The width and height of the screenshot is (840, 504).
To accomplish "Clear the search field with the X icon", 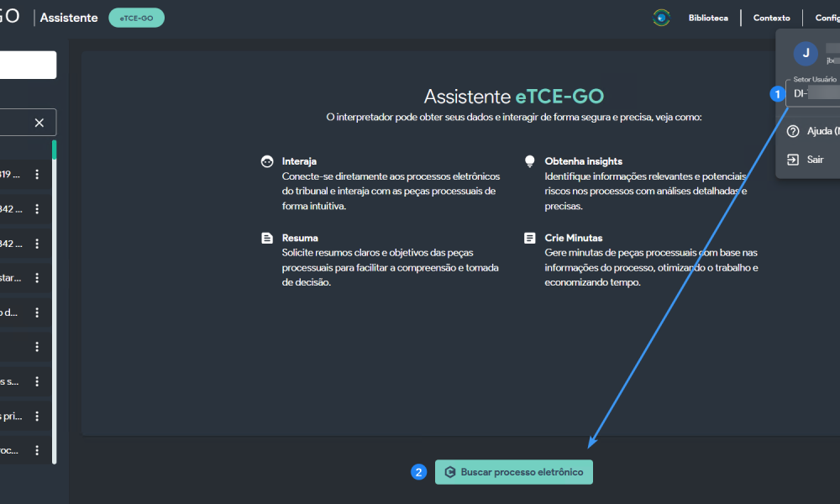I will tap(39, 123).
